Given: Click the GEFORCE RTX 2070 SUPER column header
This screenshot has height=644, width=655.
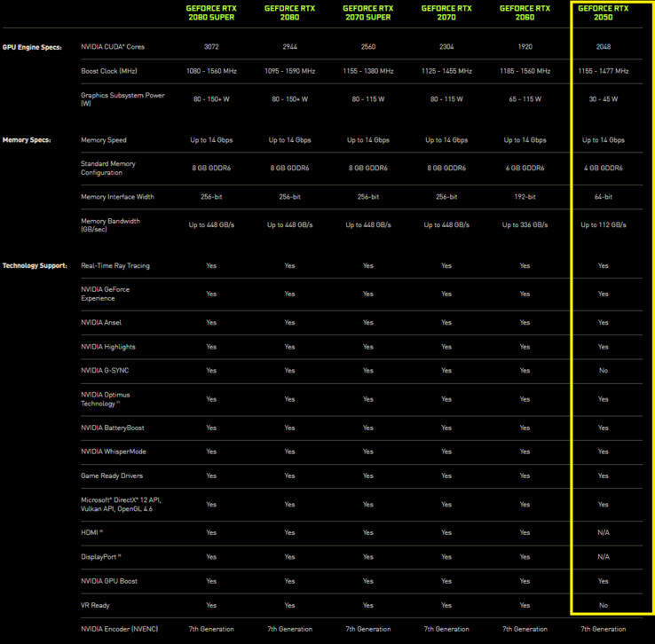Looking at the screenshot, I should coord(368,13).
